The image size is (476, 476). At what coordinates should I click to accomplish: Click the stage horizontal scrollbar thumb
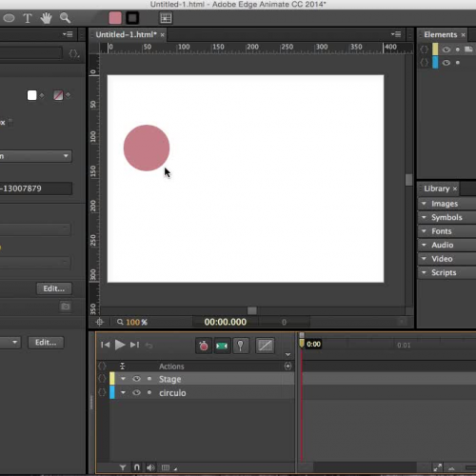point(252,310)
